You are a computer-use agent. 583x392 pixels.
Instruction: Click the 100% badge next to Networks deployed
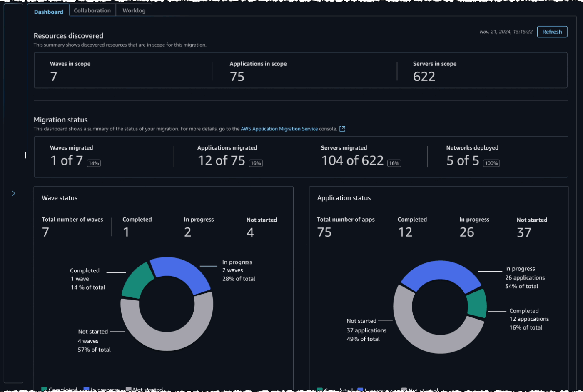point(491,163)
